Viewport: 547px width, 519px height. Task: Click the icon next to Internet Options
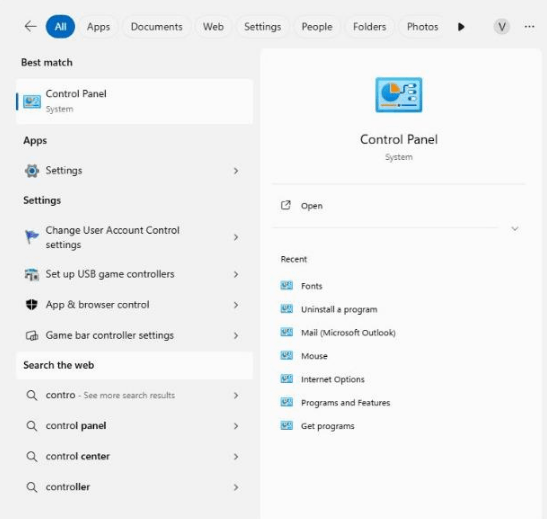click(x=287, y=379)
